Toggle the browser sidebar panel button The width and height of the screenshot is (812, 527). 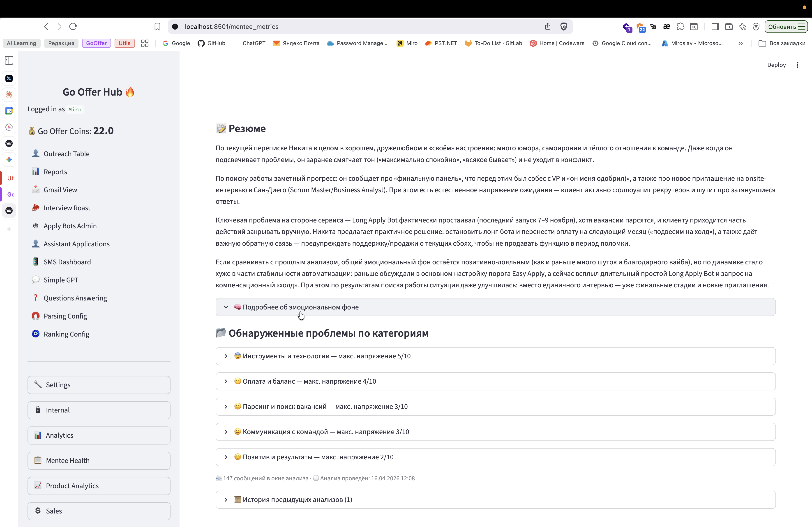[x=715, y=27]
